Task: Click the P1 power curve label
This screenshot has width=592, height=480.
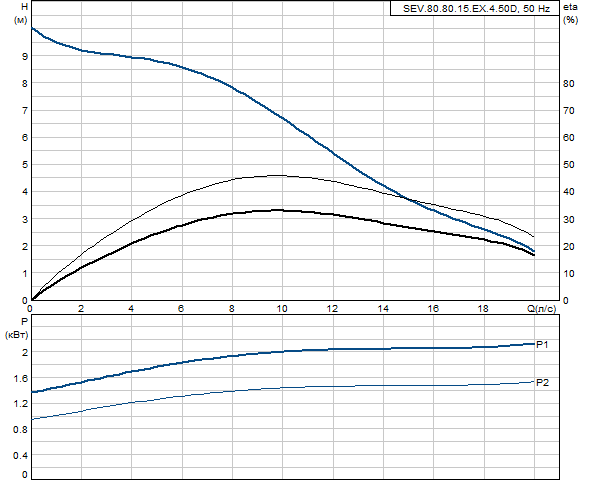Action: [x=542, y=344]
